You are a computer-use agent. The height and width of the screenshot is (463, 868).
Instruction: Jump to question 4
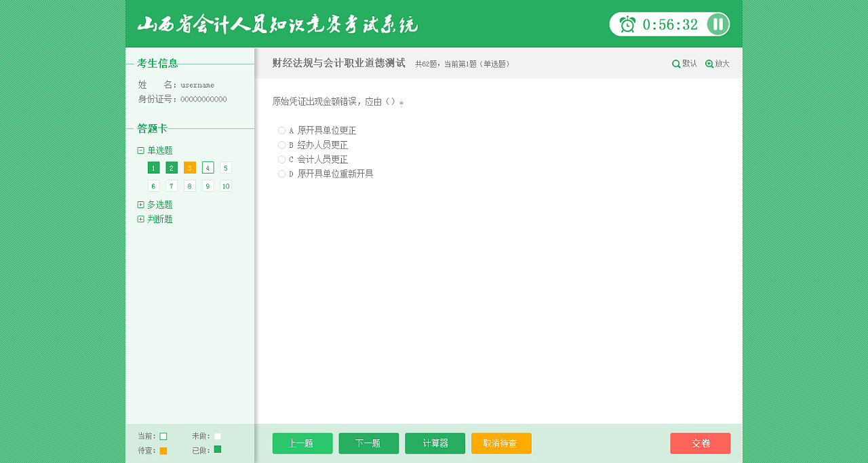(208, 167)
